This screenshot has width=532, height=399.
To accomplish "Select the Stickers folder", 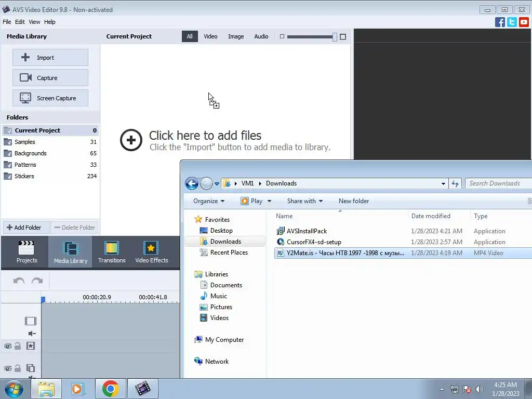I will 50,176.
